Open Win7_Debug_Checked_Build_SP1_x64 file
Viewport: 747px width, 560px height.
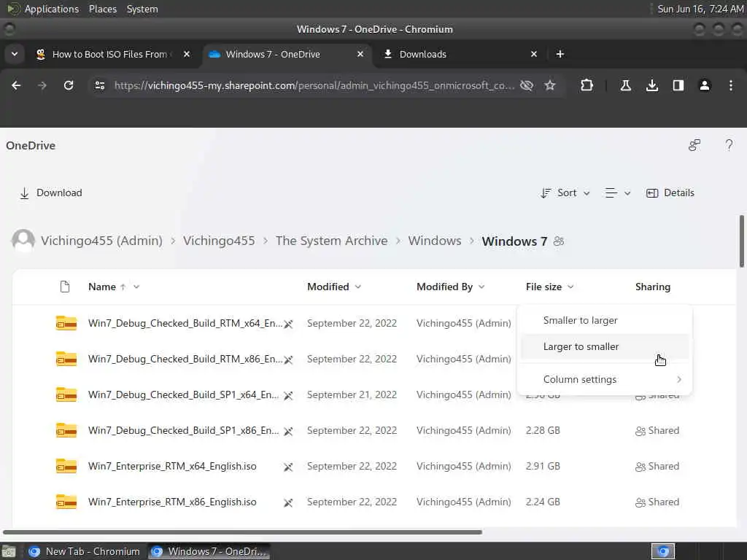[x=183, y=394]
